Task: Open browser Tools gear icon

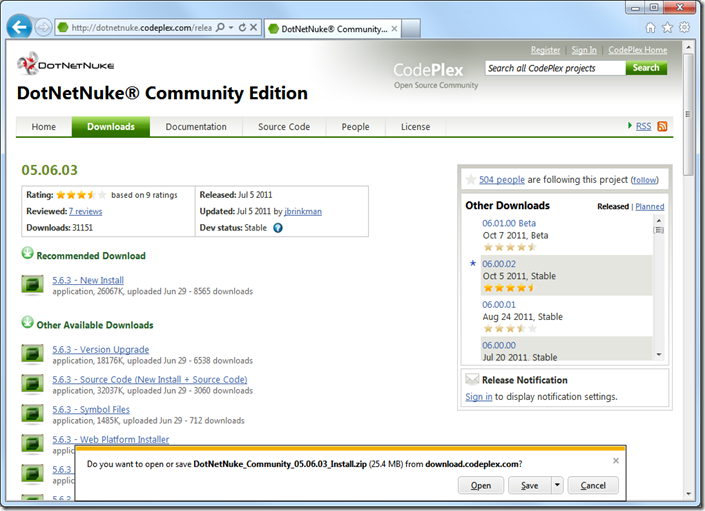Action: click(x=684, y=27)
